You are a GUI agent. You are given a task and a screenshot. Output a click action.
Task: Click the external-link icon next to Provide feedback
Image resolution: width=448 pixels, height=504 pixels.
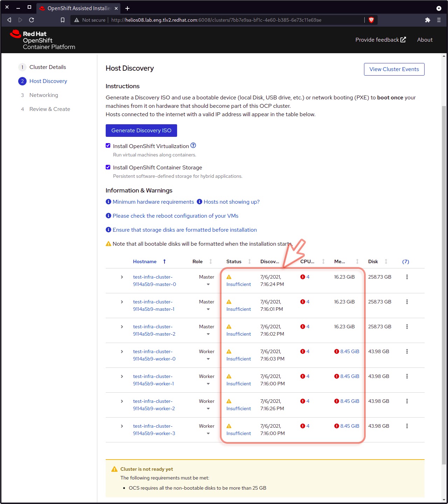[x=403, y=40]
